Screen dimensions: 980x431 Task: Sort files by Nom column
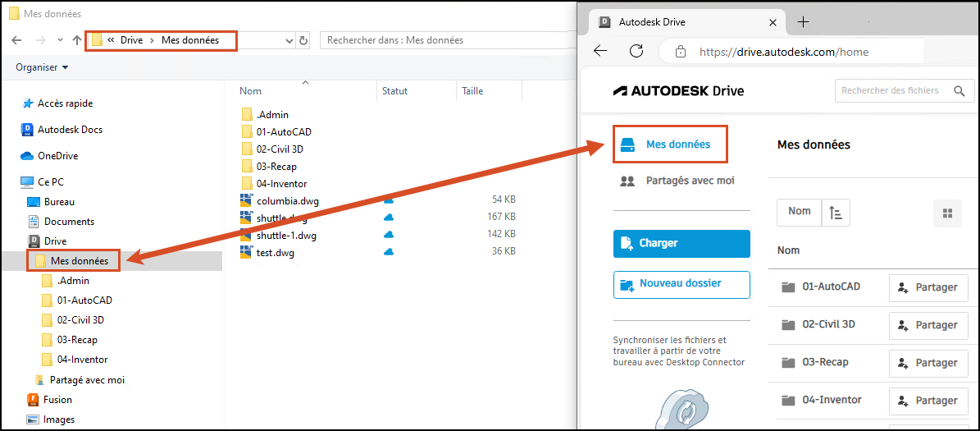[x=250, y=90]
